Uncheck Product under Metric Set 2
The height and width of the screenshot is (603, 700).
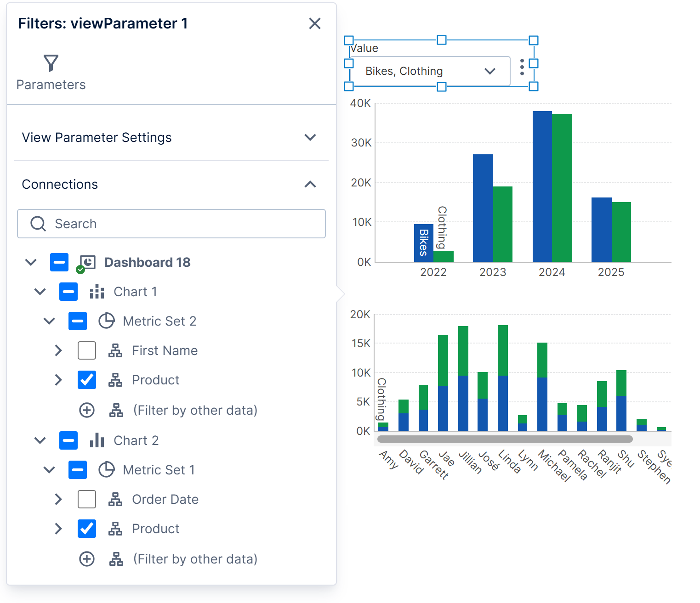point(87,380)
